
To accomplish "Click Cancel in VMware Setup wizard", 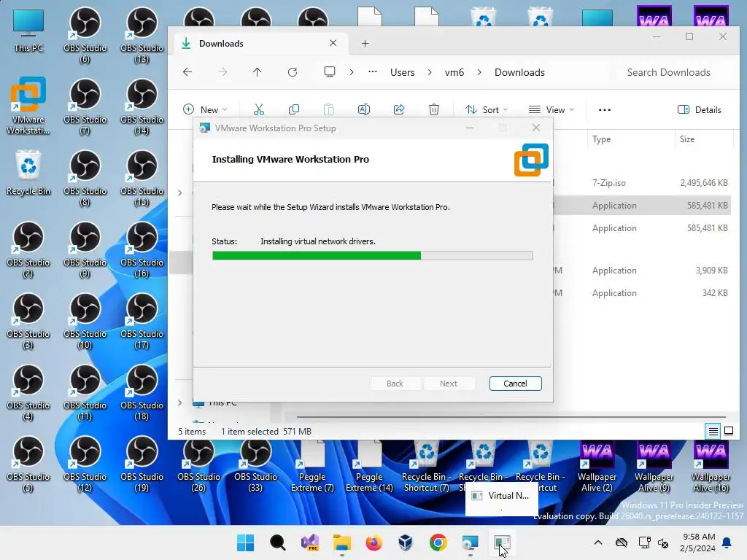I will point(515,384).
